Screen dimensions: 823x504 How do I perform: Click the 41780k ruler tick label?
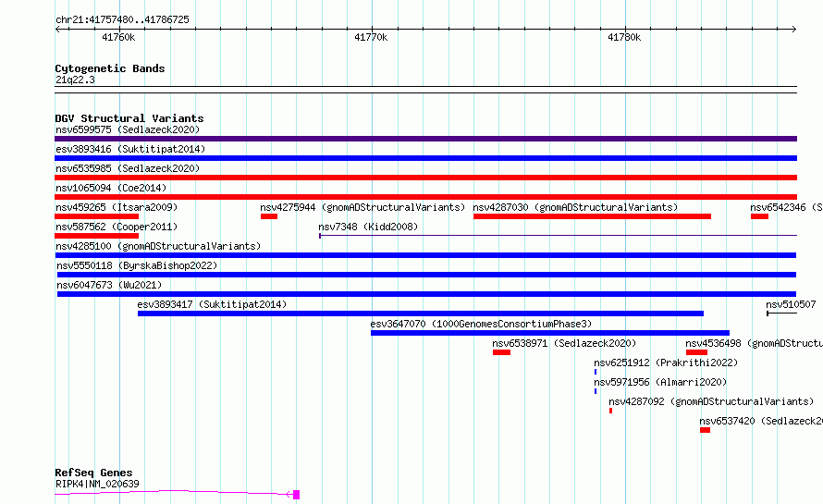point(624,37)
